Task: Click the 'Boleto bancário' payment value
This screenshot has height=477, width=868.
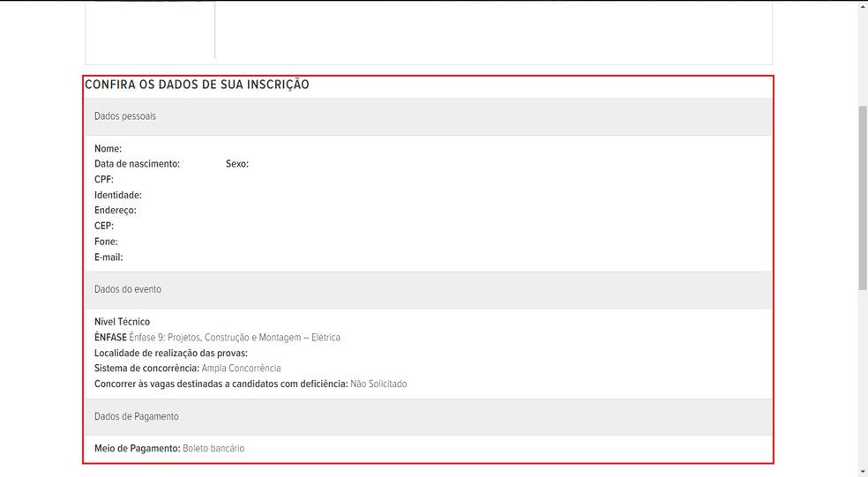Action: tap(213, 448)
